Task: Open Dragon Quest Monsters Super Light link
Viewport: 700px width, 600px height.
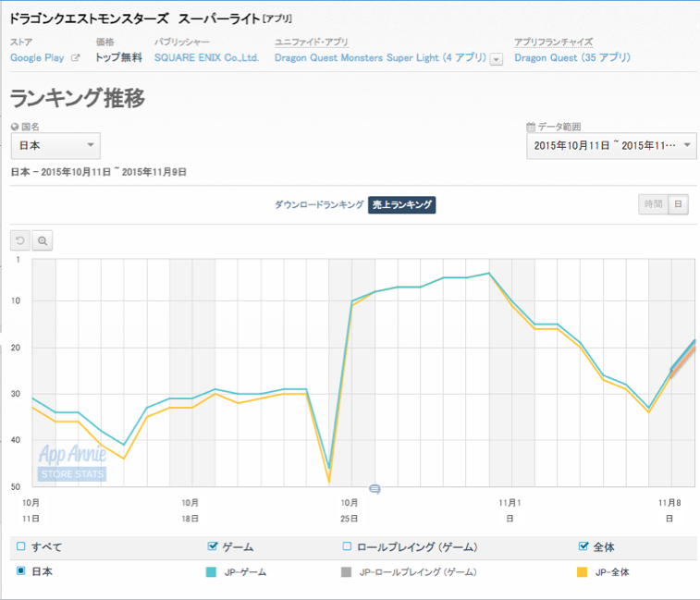Action: pyautogui.click(x=380, y=57)
